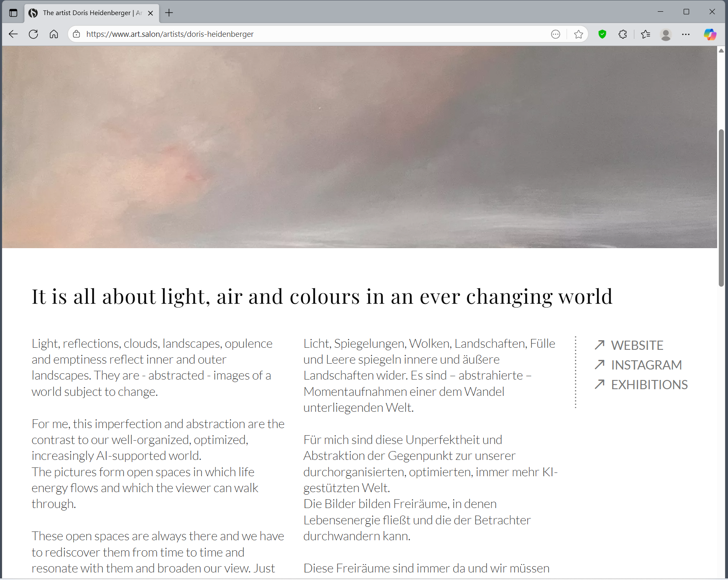Add page to favorites star icon
This screenshot has height=580, width=728.
tap(578, 34)
